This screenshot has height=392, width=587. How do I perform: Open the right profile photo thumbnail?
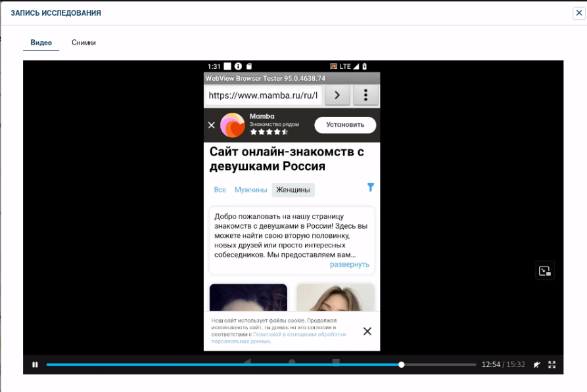pos(335,297)
